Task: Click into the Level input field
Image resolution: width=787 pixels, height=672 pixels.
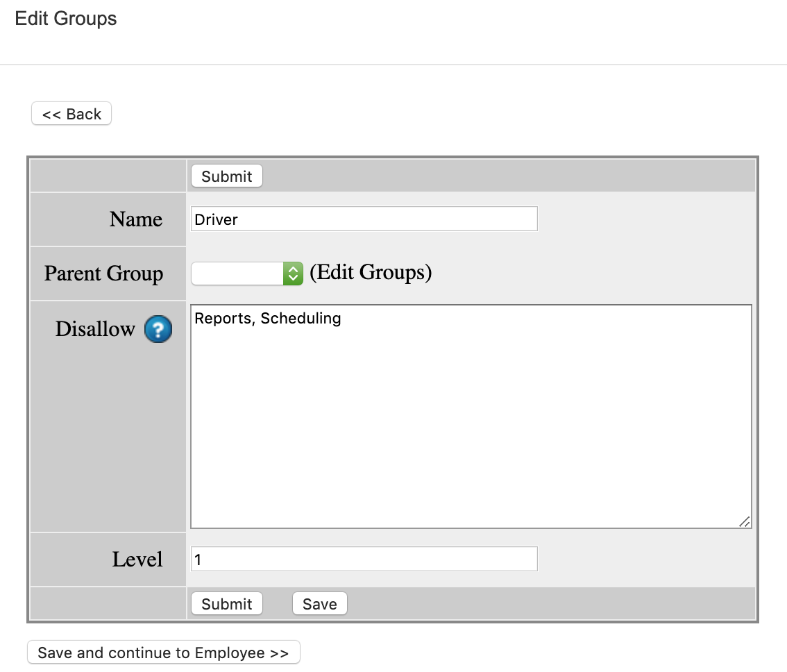Action: click(x=364, y=559)
